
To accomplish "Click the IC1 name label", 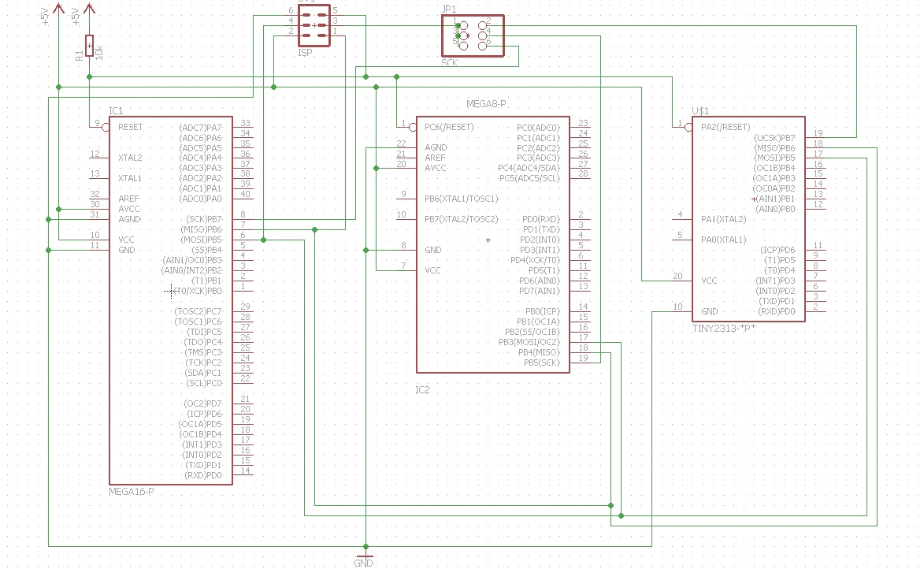I will [116, 111].
